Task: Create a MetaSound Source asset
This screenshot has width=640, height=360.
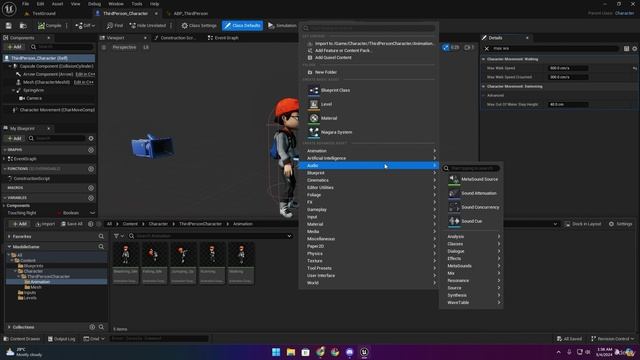Action: coord(472,179)
